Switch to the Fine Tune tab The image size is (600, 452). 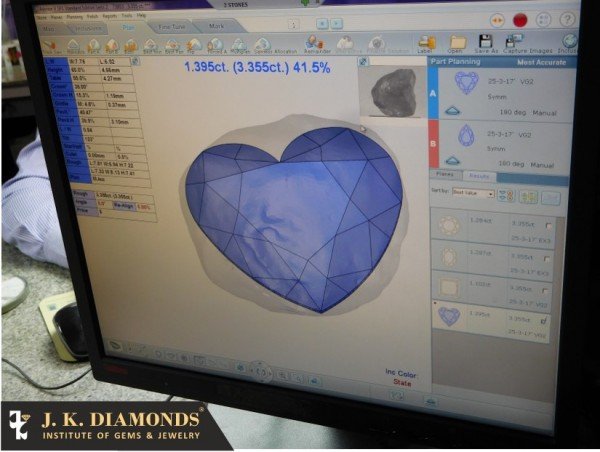pos(171,25)
